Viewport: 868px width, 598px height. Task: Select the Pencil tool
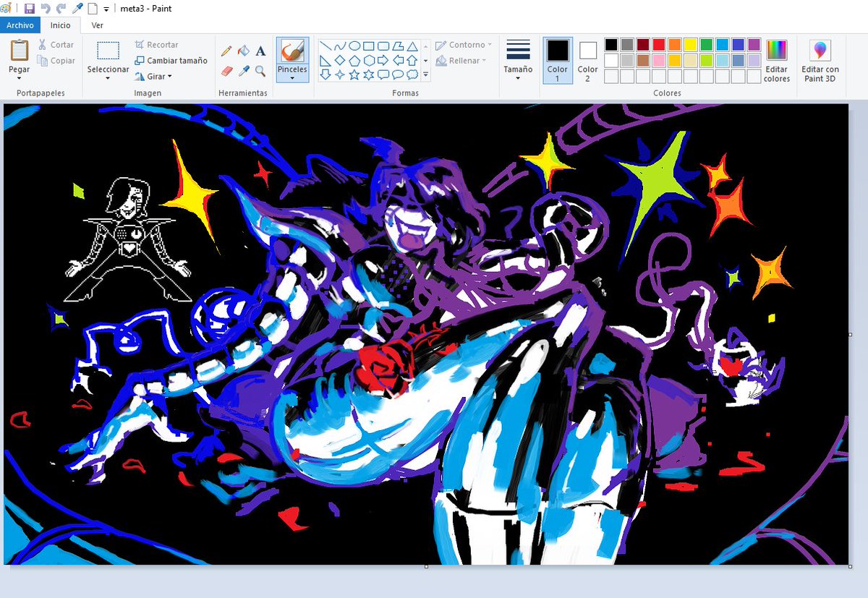tap(226, 51)
